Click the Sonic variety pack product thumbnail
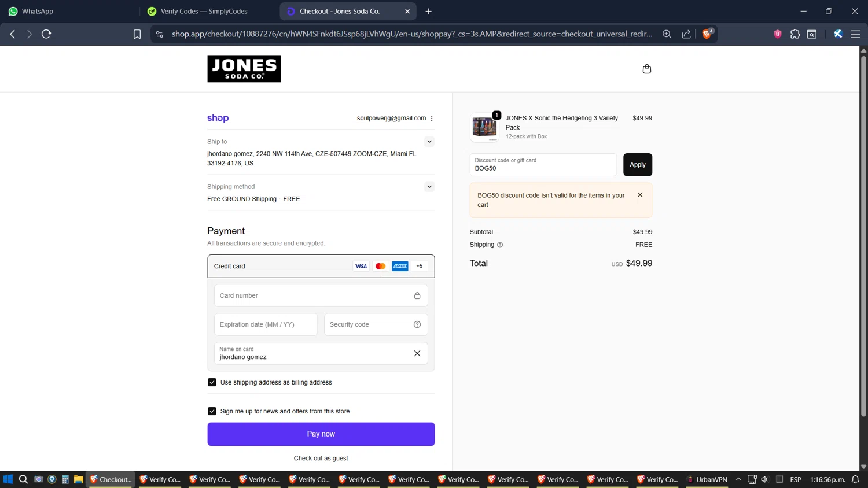The width and height of the screenshot is (868, 488). point(485,127)
